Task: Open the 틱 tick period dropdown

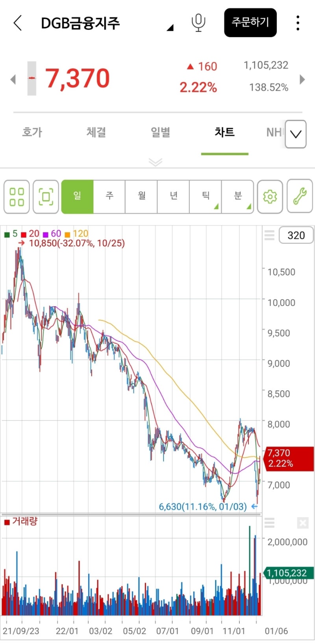Action: (206, 197)
